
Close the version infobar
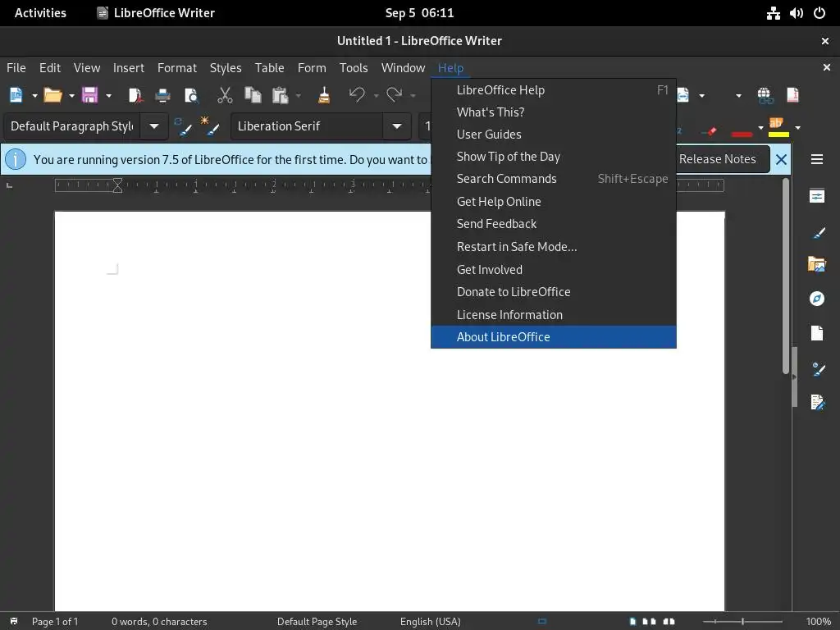[781, 159]
